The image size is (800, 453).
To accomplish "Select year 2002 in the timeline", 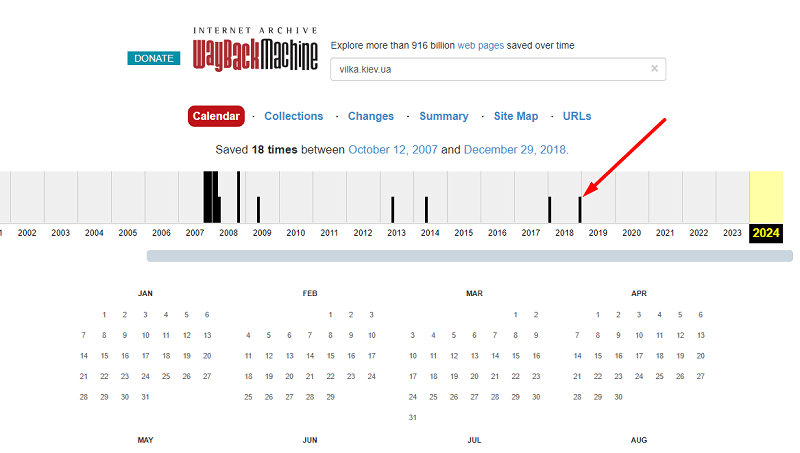I will (27, 233).
